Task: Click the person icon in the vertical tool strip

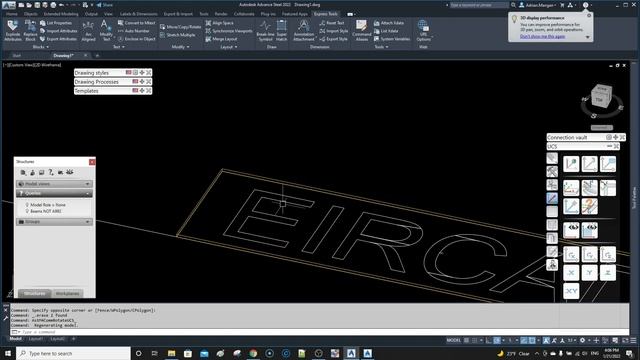Action: (x=552, y=265)
